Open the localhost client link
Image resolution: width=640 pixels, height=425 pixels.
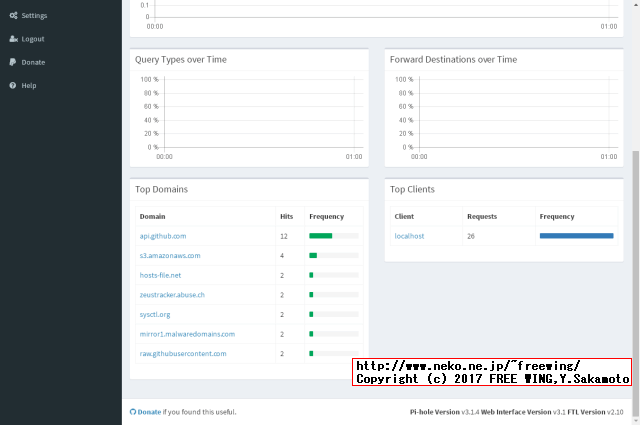point(409,236)
